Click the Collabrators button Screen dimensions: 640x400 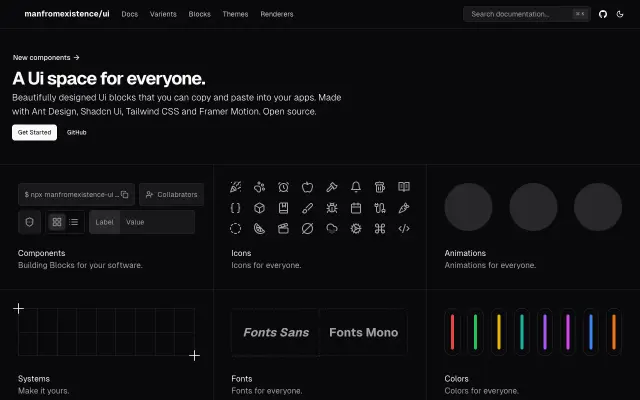click(x=171, y=195)
